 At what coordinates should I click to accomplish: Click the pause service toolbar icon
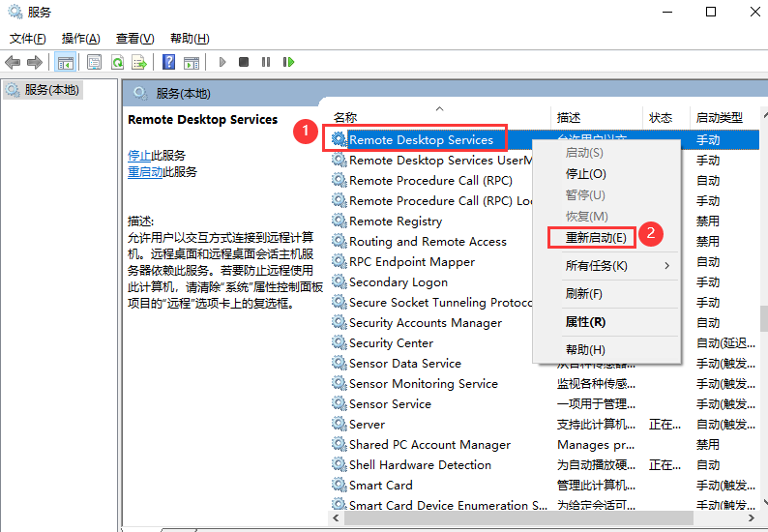(266, 62)
